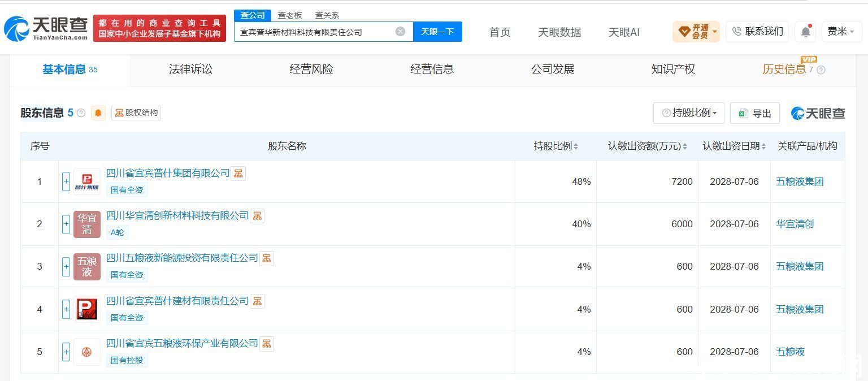Viewport: 868px width, 381px height.
Task: Go to 首页 in top navigation
Action: click(500, 32)
